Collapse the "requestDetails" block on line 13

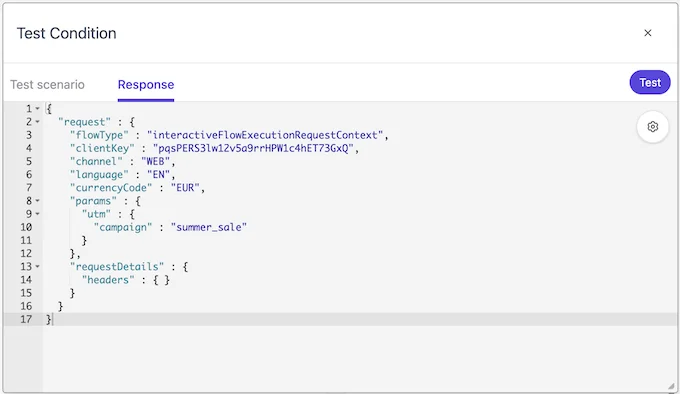pyautogui.click(x=38, y=267)
